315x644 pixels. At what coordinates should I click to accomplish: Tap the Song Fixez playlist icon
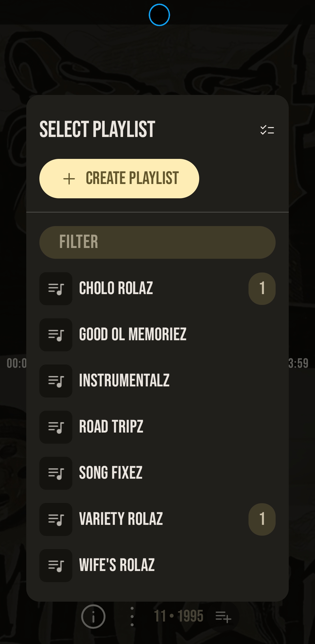pos(56,473)
